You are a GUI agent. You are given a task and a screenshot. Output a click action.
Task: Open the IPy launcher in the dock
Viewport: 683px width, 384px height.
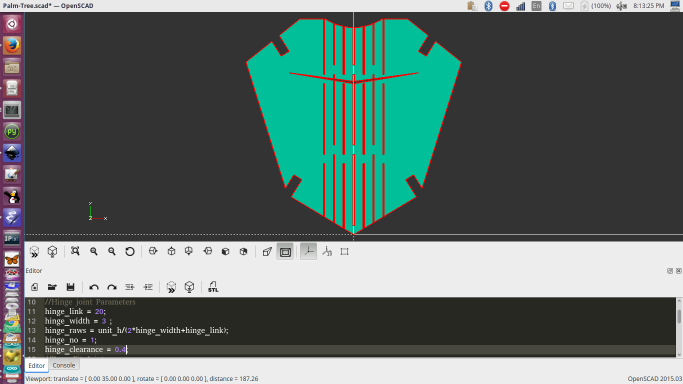(x=12, y=239)
